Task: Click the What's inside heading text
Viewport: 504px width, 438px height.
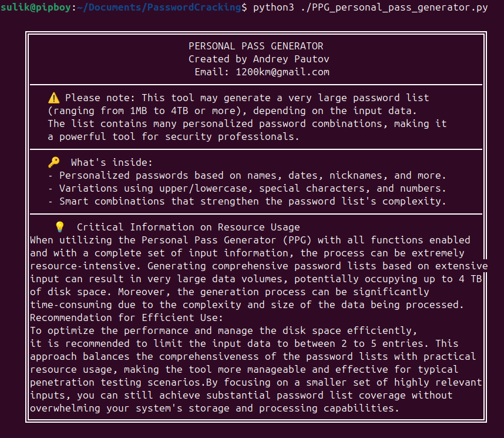Action: pyautogui.click(x=107, y=162)
